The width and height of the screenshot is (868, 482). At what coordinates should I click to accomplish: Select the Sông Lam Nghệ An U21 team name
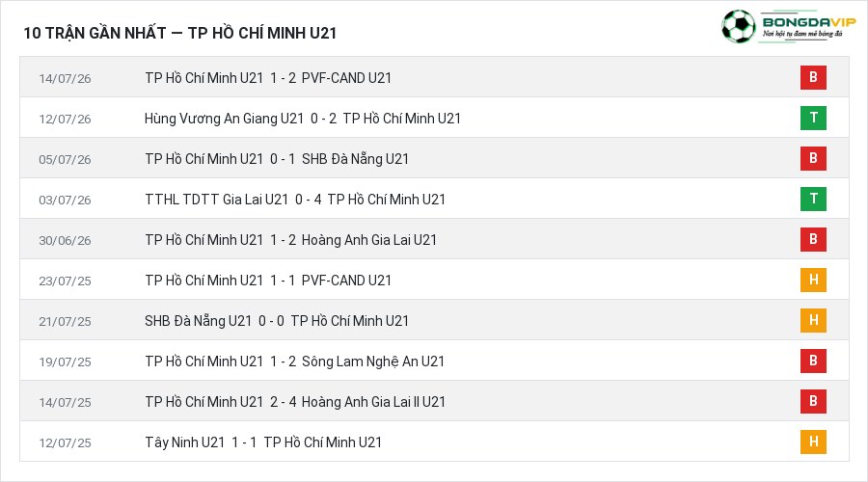tap(373, 361)
